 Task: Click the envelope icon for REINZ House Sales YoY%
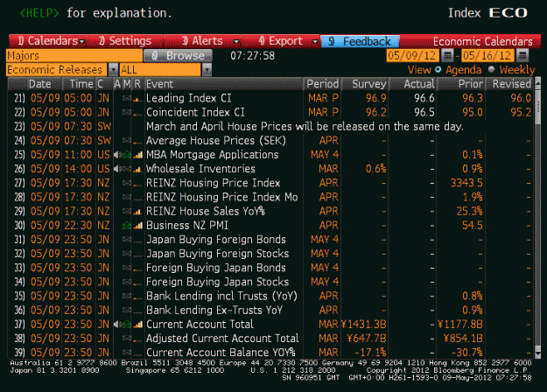coord(127,212)
